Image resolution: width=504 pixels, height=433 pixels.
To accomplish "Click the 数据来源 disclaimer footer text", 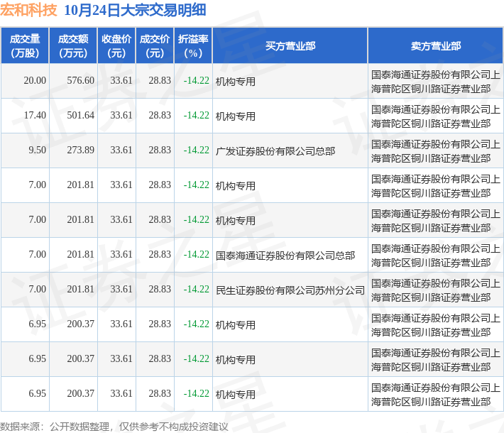I will [x=114, y=426].
